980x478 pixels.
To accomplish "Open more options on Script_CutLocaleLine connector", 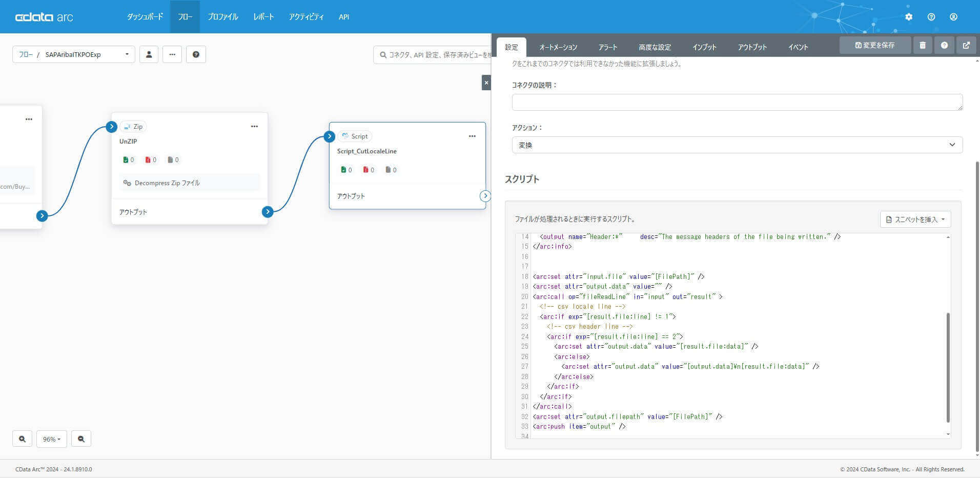I will coord(472,136).
